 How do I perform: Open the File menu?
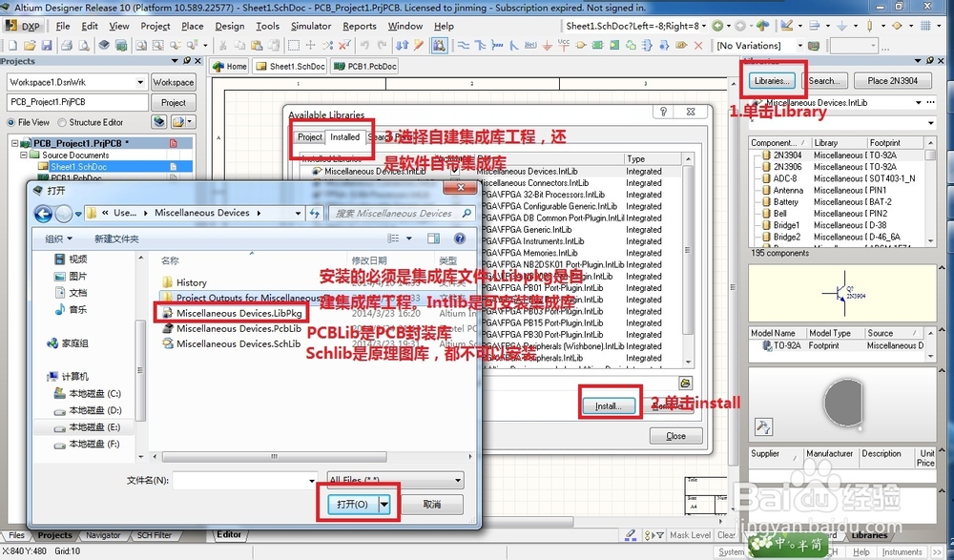63,26
